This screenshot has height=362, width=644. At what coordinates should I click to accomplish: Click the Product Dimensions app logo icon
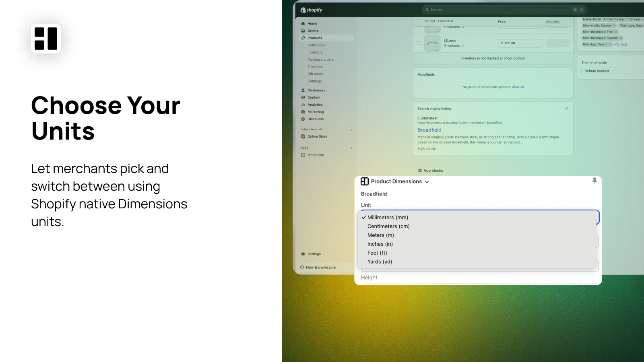(365, 181)
